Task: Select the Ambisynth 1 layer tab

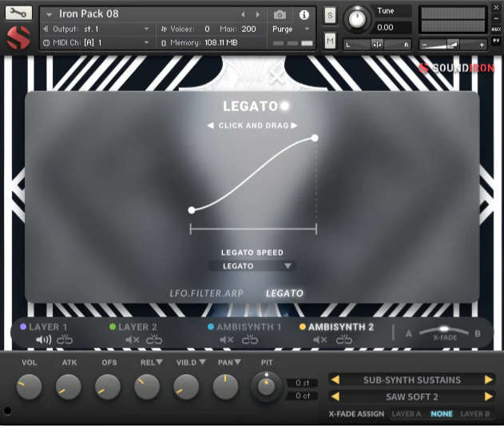Action: (250, 327)
